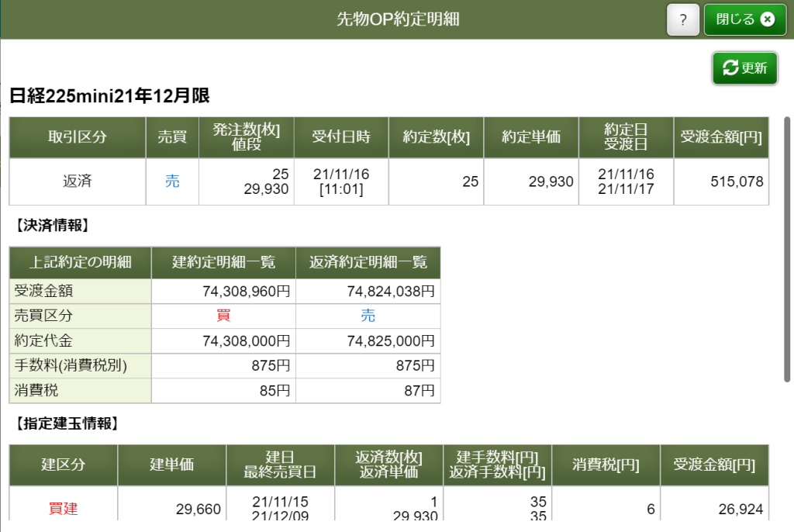This screenshot has width=794, height=532.
Task: Click the 【決済情報】 section heading
Action: (x=52, y=226)
